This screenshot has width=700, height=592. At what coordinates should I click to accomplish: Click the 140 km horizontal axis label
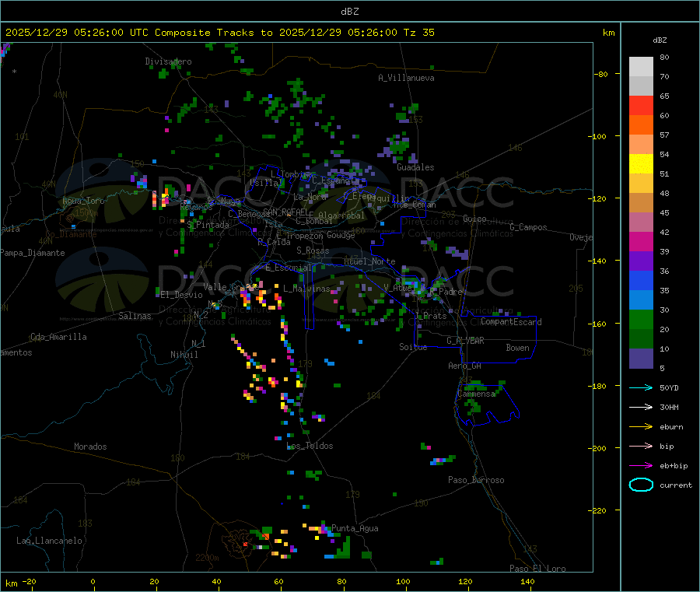527,581
